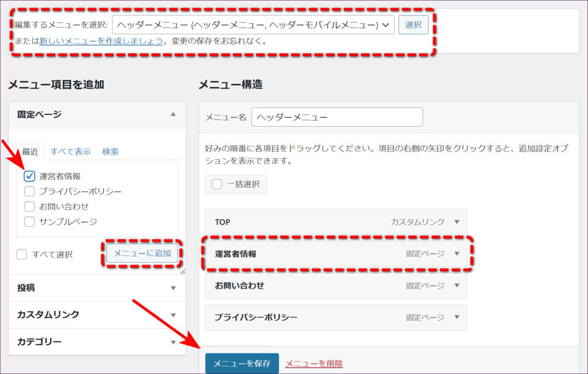
Task: Expand the カテゴリー section
Action: point(173,342)
